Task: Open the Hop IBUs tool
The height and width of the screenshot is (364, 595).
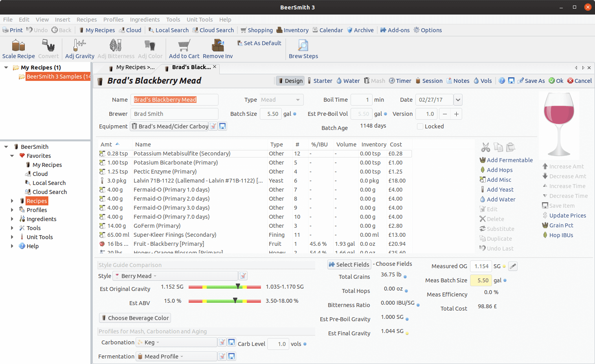Action: (557, 235)
